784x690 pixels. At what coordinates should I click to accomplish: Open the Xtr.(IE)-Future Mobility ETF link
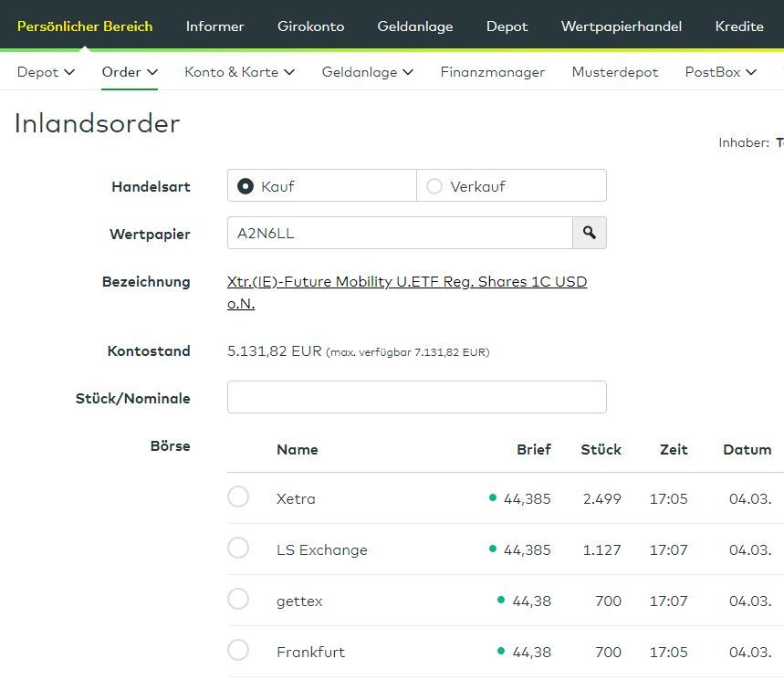[406, 282]
